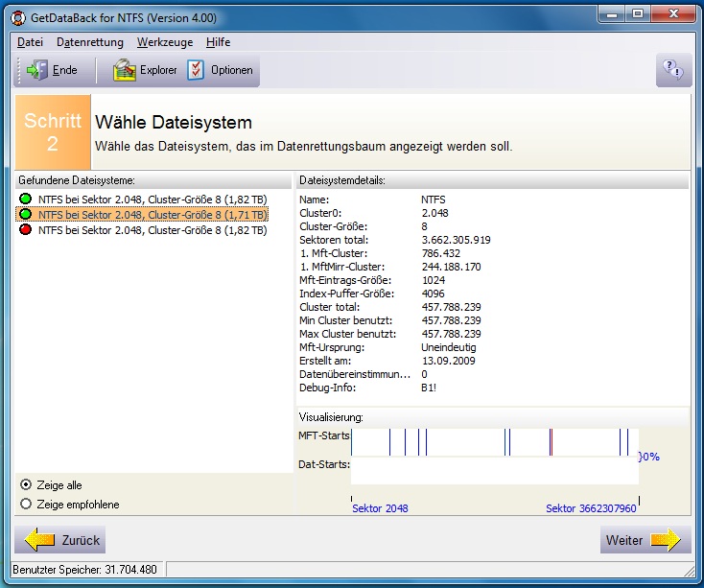Select the last NTFS entry text (red dot row)

(153, 230)
